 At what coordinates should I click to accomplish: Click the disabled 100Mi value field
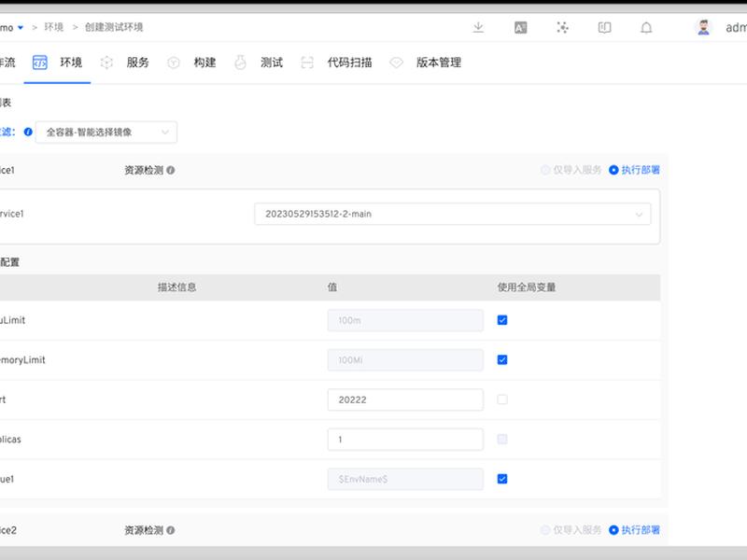pyautogui.click(x=405, y=359)
